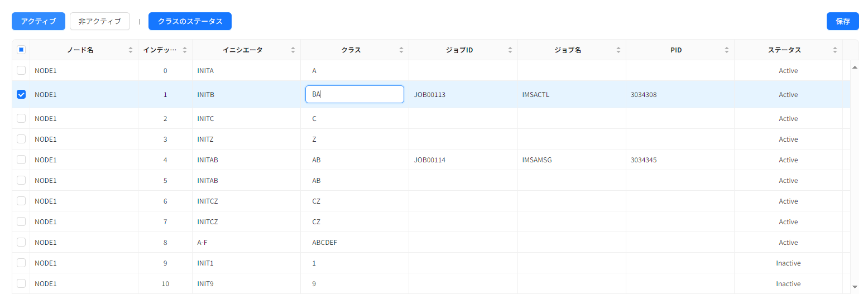Select the checkbox for INIT9 row
Viewport: 868px width, 299px height.
point(21,283)
